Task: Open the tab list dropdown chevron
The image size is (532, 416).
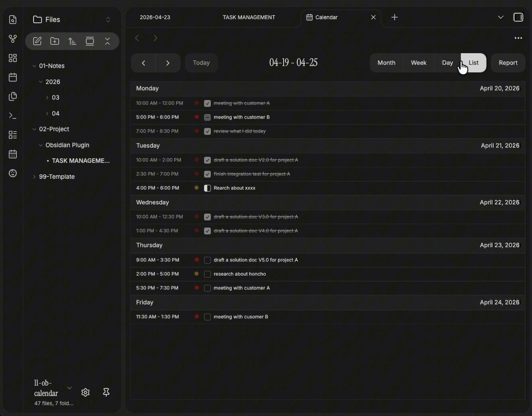Action: 500,17
